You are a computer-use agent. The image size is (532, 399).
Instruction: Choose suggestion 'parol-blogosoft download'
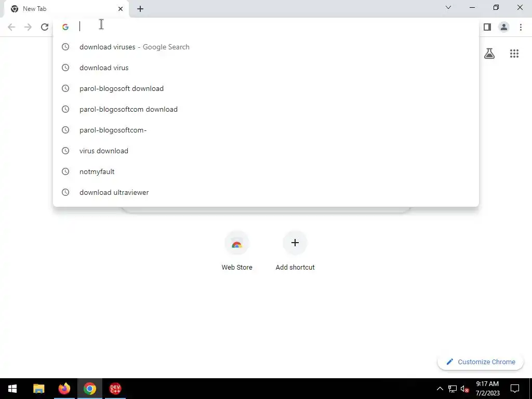coord(266,88)
